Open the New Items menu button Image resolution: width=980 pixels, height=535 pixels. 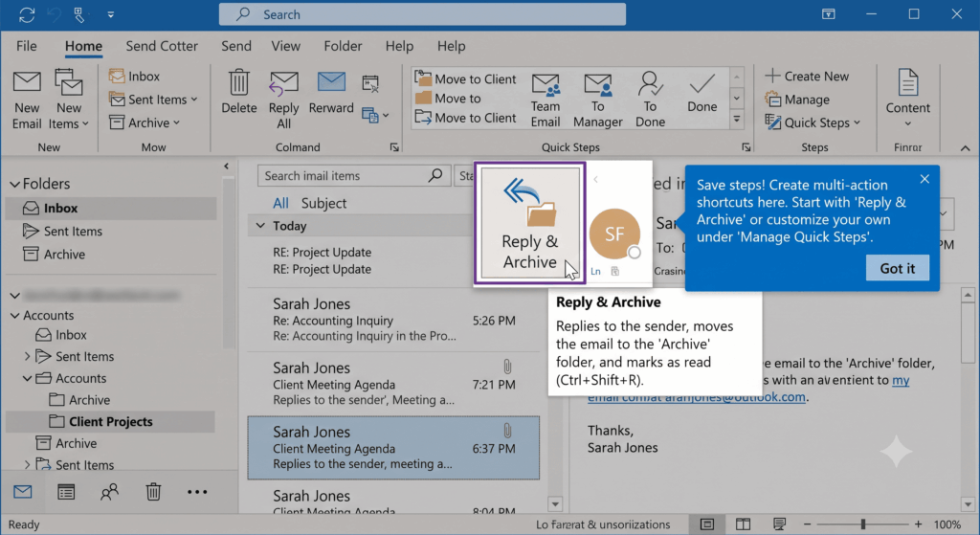68,100
